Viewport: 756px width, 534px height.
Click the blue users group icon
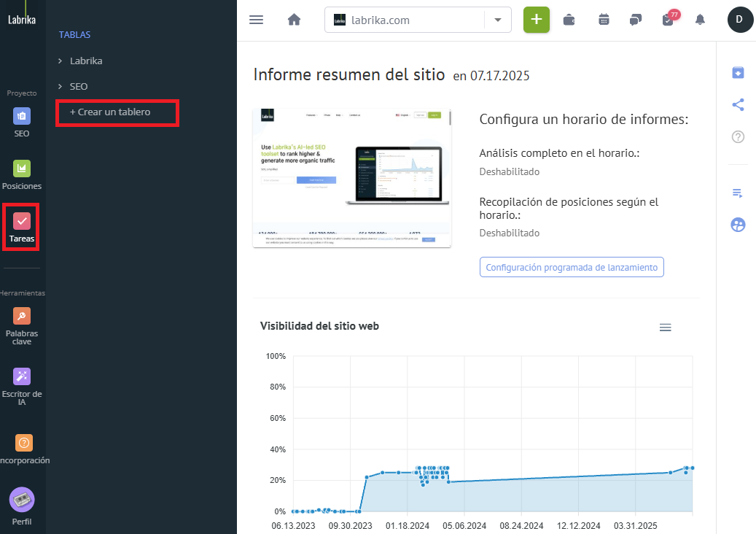pyautogui.click(x=738, y=225)
